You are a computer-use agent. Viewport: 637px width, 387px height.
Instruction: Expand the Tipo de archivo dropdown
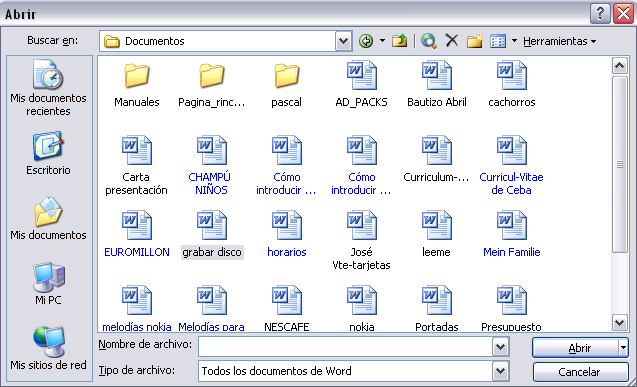pos(500,371)
